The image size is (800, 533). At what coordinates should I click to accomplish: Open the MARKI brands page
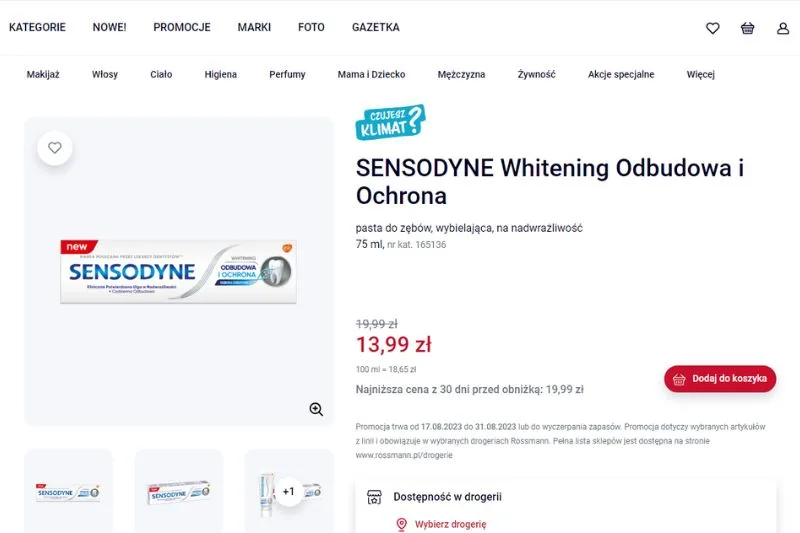point(254,27)
